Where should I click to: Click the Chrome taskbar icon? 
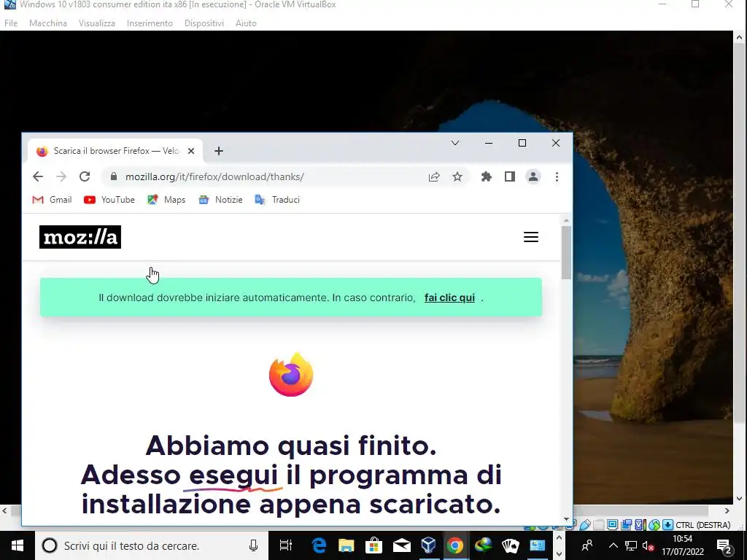tap(455, 545)
